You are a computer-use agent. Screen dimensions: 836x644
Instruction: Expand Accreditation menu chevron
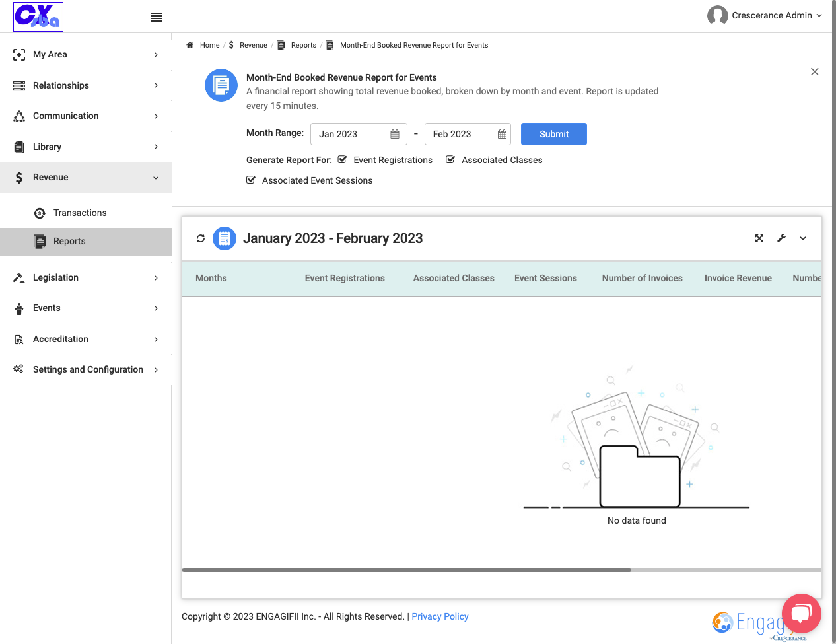(x=156, y=340)
